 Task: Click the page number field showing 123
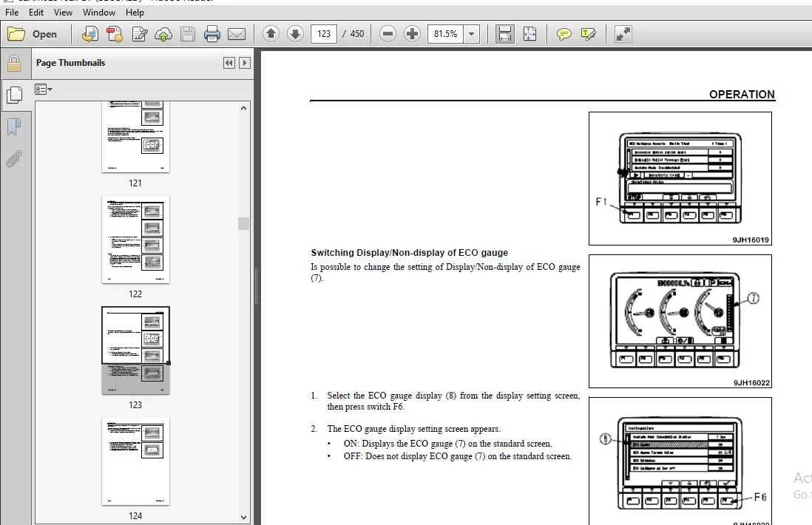(x=324, y=34)
